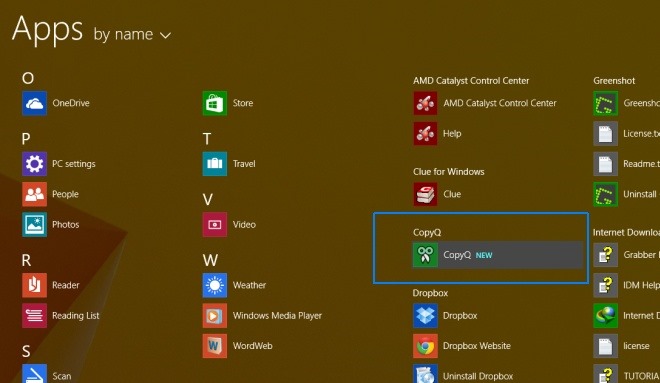The height and width of the screenshot is (383, 660).
Task: Select the letter W group header
Action: click(x=210, y=260)
